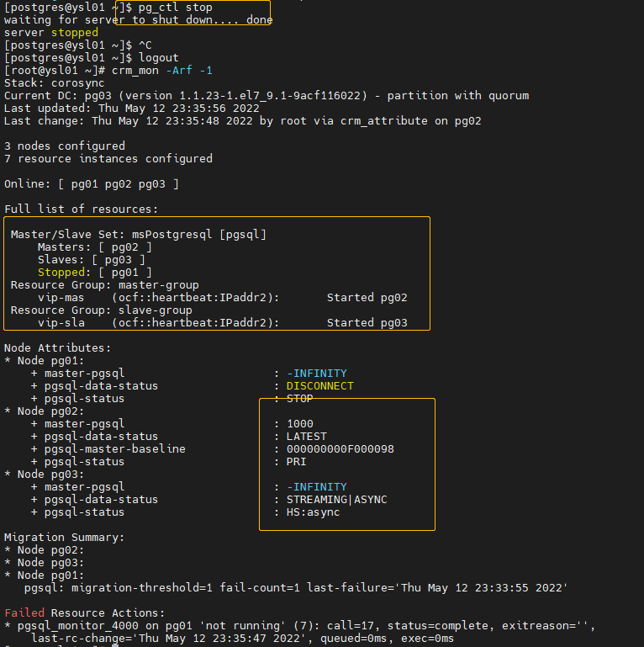
Task: Click '7 resource instances configured' text
Action: [108, 159]
